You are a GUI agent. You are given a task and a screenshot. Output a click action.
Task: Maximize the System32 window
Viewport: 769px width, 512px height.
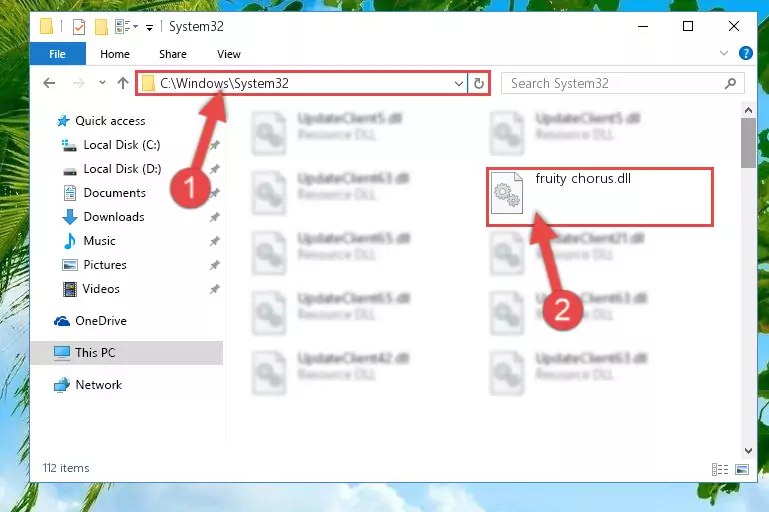pyautogui.click(x=688, y=26)
